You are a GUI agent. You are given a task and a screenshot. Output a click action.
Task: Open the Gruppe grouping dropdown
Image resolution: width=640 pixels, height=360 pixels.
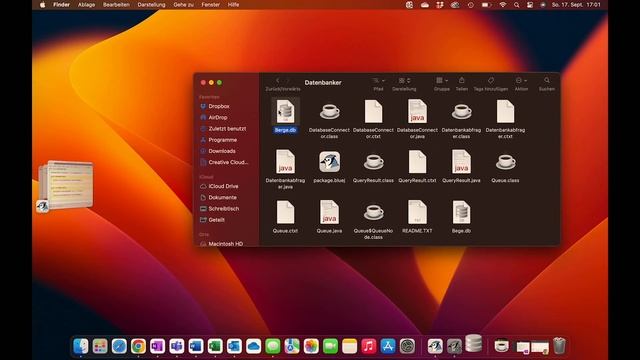442,81
